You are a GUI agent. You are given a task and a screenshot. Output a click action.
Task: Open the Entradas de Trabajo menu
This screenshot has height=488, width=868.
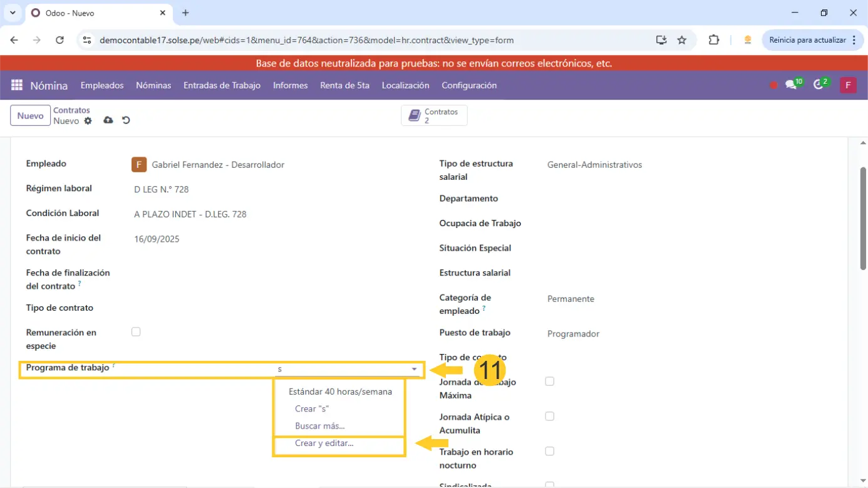tap(222, 85)
